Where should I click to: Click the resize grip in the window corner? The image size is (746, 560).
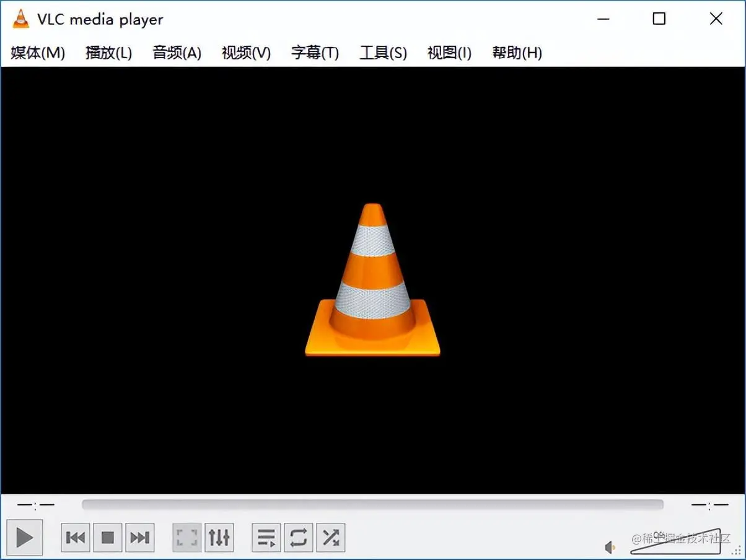coord(737,551)
